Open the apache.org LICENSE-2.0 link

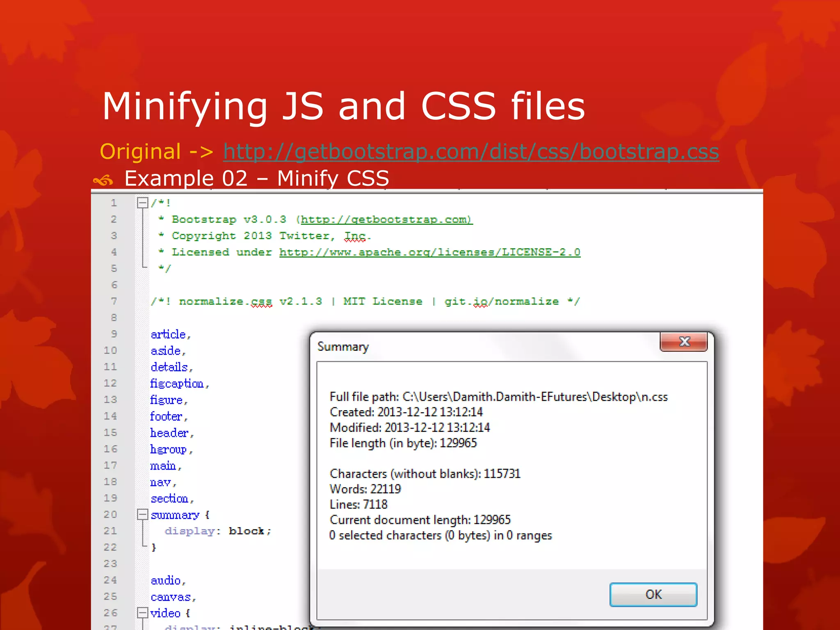pyautogui.click(x=429, y=252)
